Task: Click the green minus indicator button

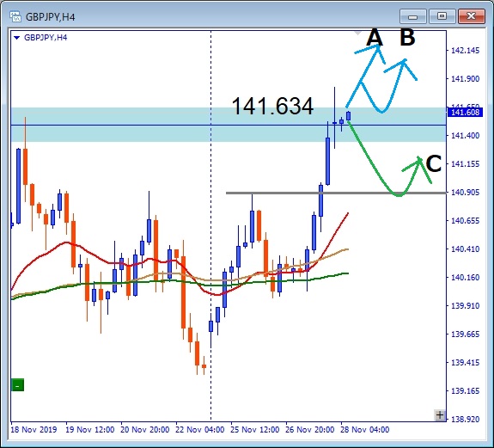Action: click(18, 385)
